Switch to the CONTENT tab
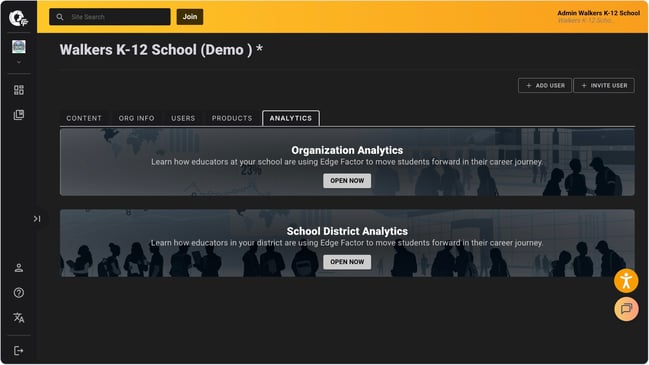This screenshot has height=365, width=649. pos(84,118)
